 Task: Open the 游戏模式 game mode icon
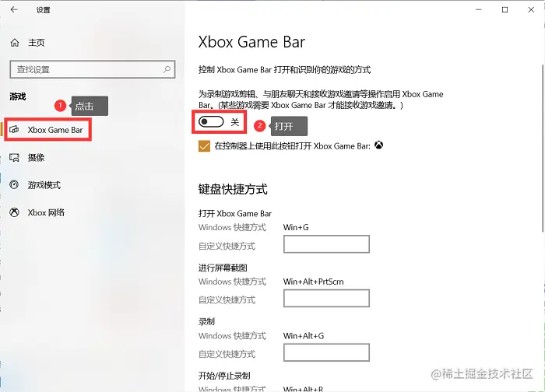(14, 184)
